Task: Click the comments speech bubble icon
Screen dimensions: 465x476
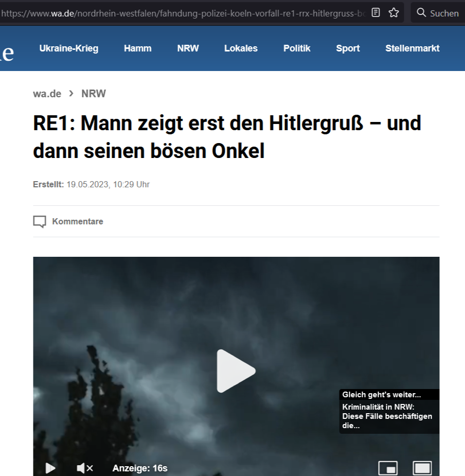Action: point(40,222)
